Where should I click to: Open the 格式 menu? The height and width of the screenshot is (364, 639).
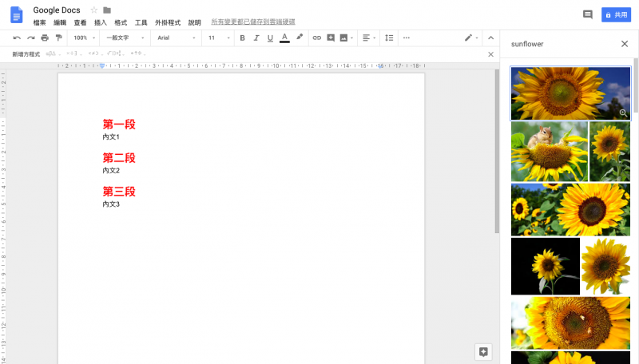pyautogui.click(x=121, y=22)
